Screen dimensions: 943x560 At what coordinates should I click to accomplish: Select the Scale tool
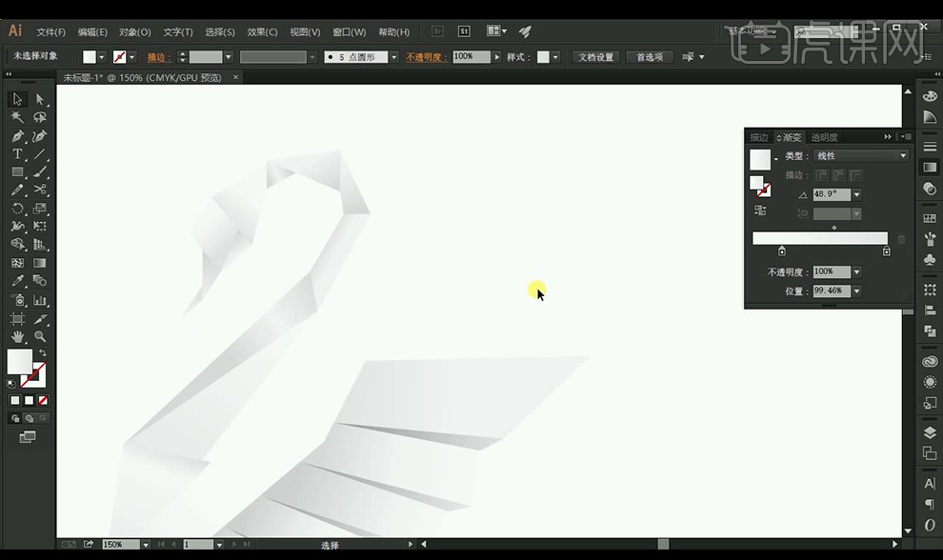click(x=40, y=209)
